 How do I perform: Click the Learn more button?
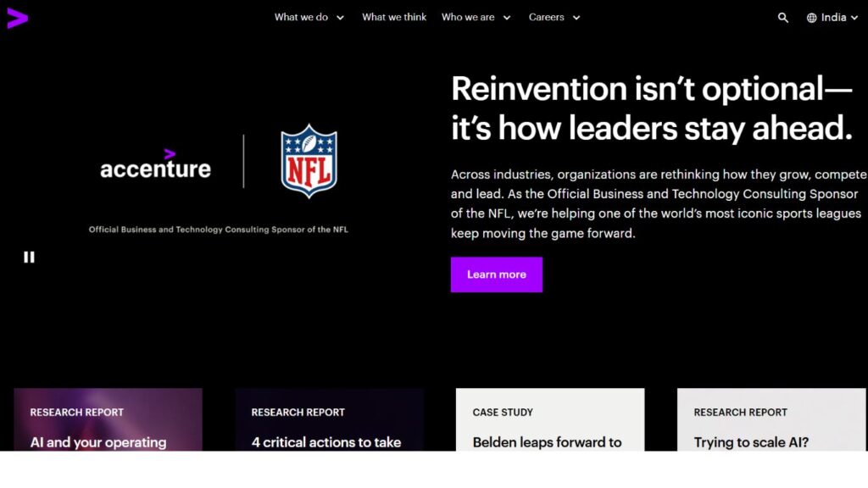pyautogui.click(x=497, y=274)
